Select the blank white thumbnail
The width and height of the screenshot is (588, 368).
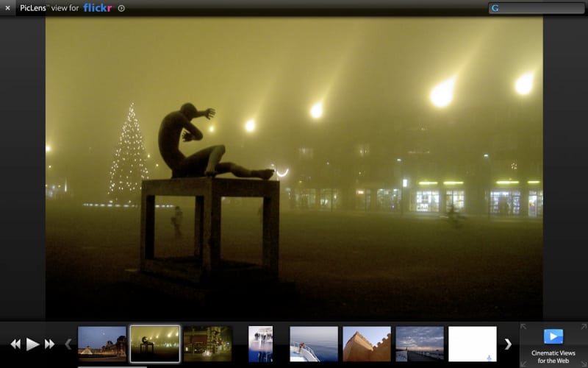coord(473,344)
